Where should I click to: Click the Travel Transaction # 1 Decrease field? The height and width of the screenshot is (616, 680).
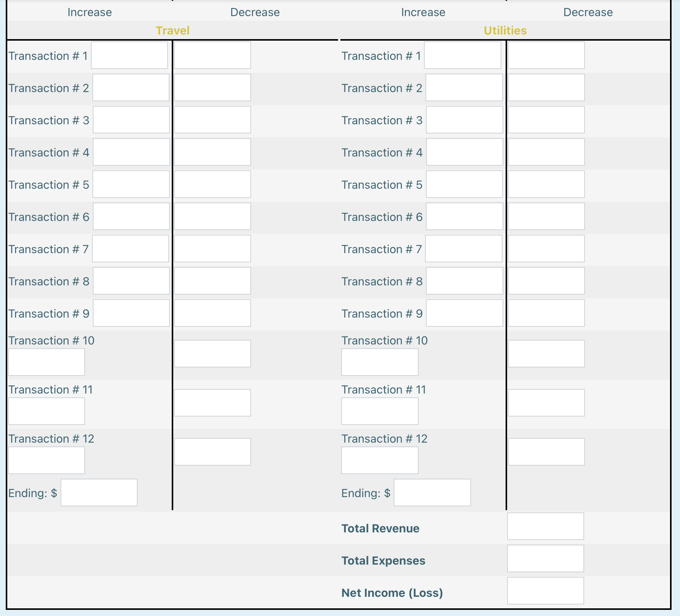[x=212, y=55]
